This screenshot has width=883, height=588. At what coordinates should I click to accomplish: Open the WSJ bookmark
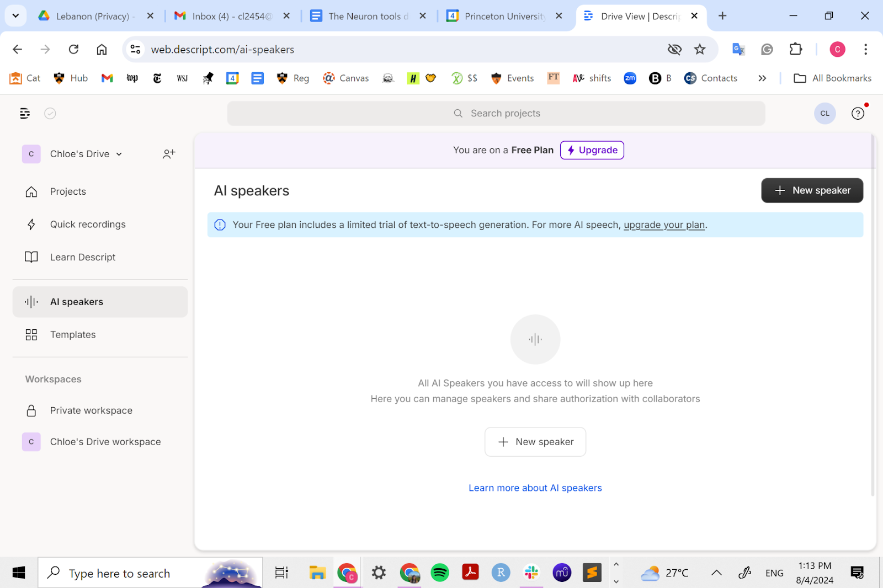pyautogui.click(x=182, y=78)
